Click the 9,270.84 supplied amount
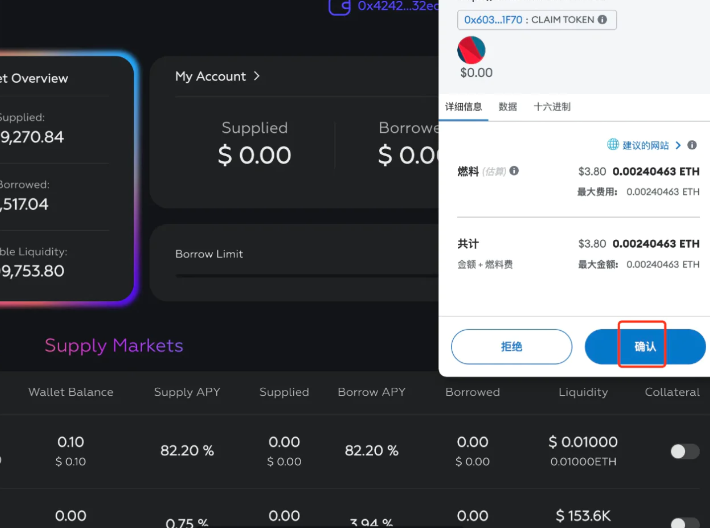The height and width of the screenshot is (528, 710). [x=32, y=137]
